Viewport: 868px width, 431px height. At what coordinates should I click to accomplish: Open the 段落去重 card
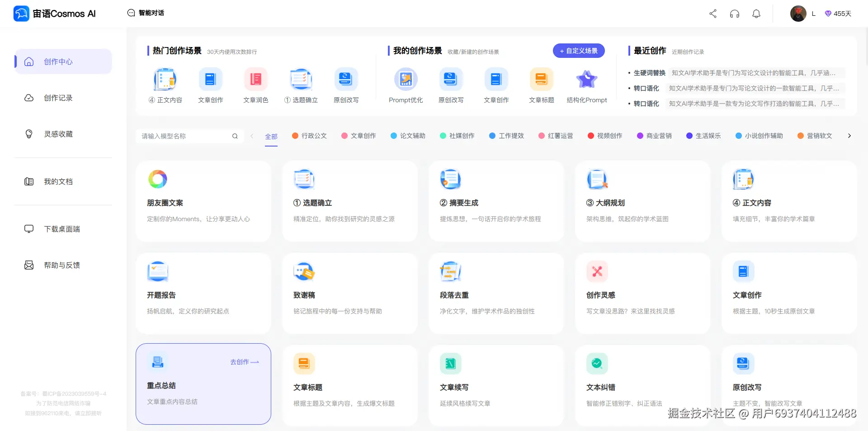496,294
